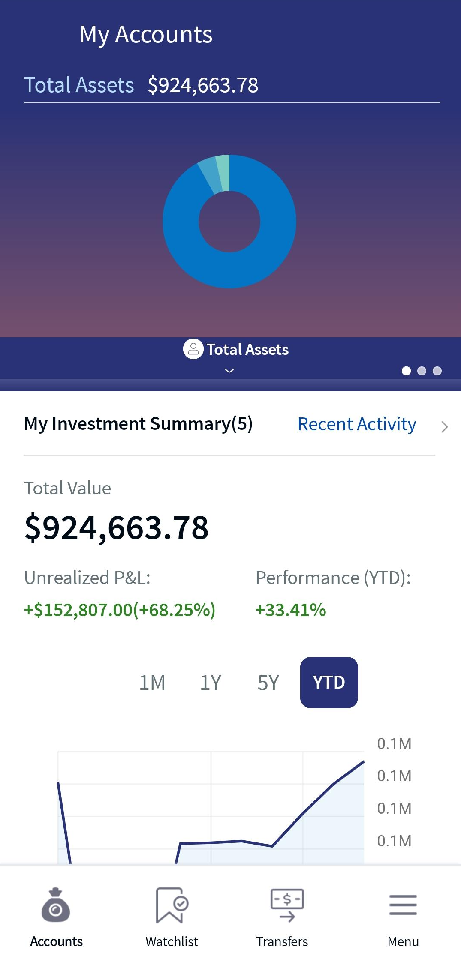Open the Accounts money bag icon
Screen dimensions: 461x980
(56, 905)
